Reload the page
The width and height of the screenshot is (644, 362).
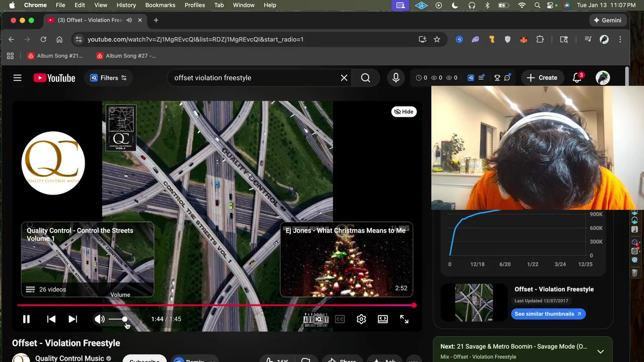43,39
